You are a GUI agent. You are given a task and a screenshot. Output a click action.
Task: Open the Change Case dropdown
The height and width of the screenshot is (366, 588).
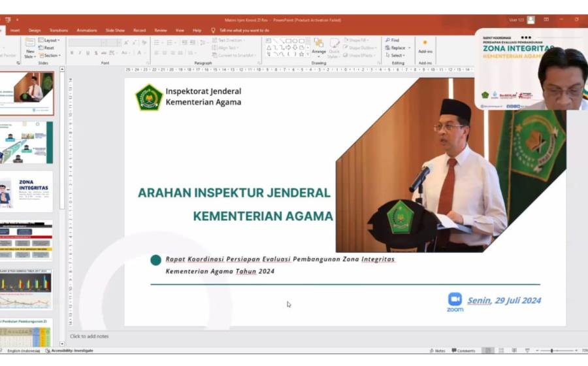point(125,53)
